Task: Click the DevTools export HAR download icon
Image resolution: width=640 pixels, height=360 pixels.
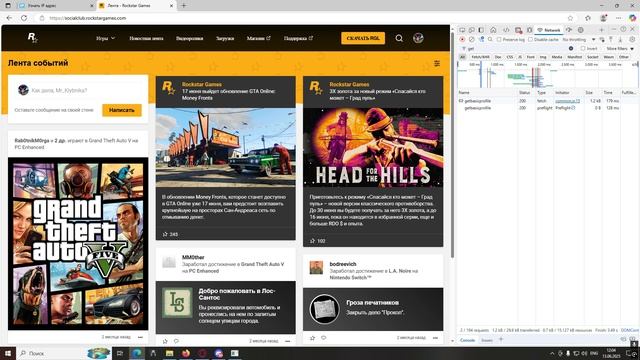Action: click(620, 40)
